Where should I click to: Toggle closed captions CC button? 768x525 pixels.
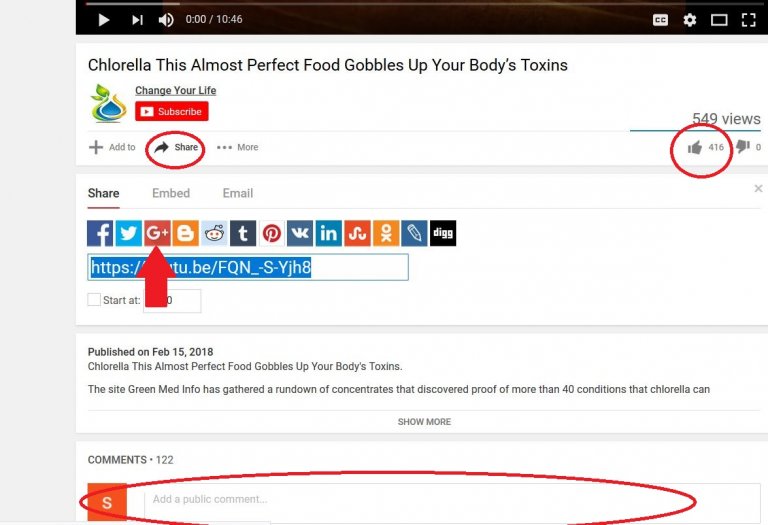coord(660,20)
